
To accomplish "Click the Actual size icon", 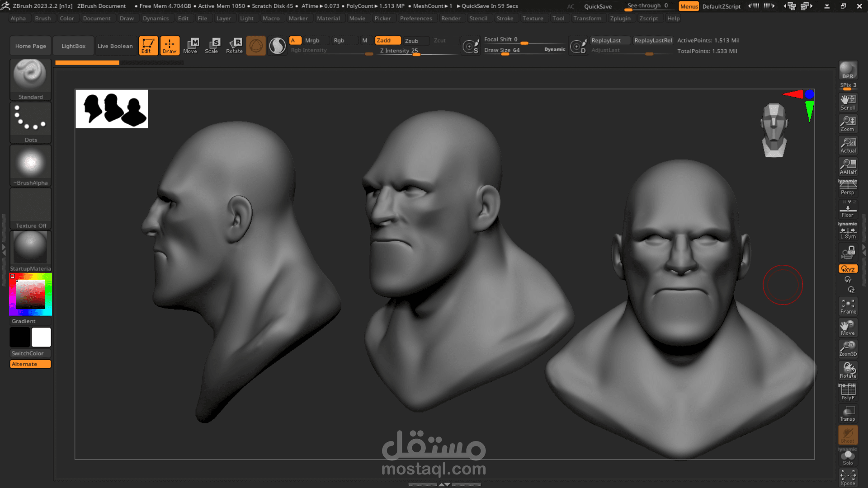I will 848,145.
